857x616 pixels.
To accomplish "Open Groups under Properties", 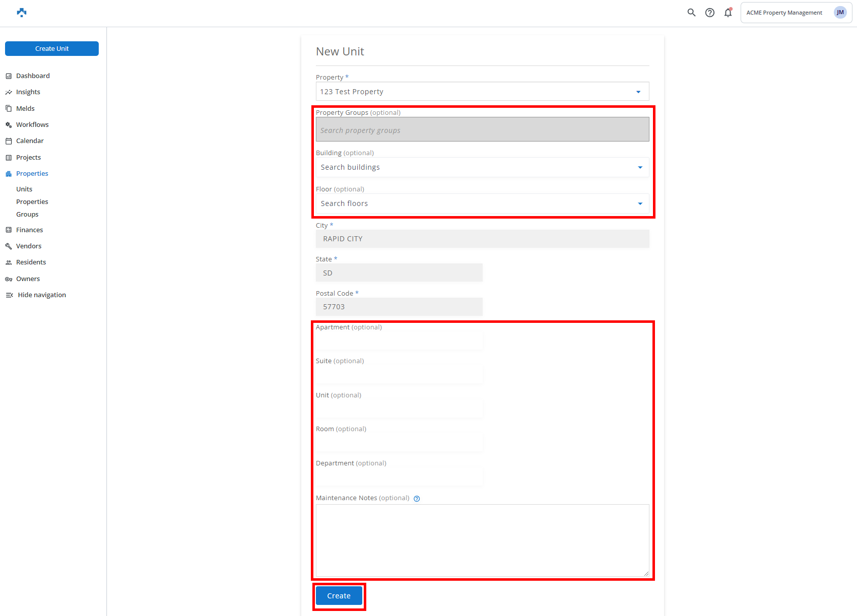I will [x=27, y=214].
